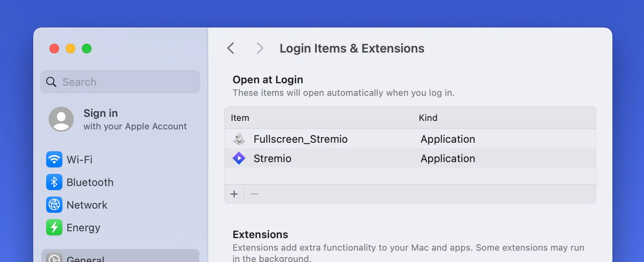
Task: Click the Apple Account avatar icon
Action: pos(61,119)
